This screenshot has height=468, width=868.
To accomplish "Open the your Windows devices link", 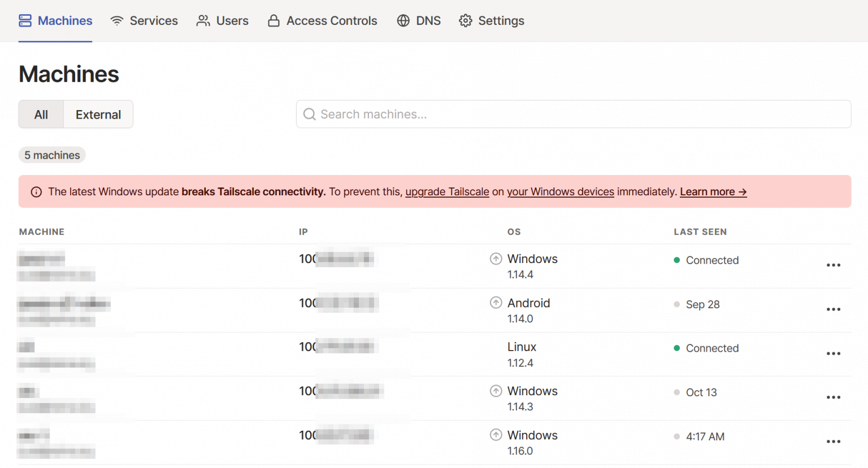I will coord(561,192).
